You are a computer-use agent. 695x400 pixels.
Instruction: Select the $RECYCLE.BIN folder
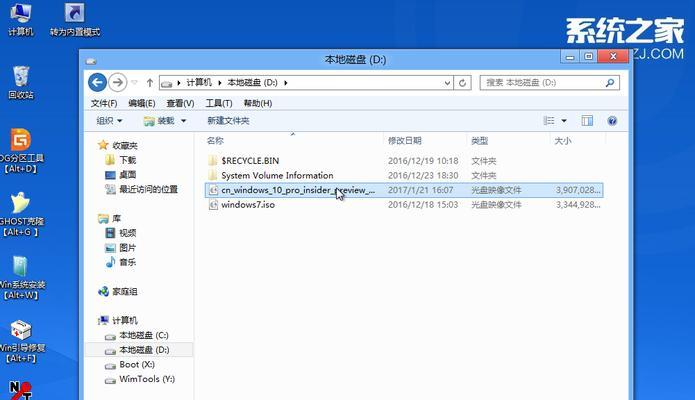pyautogui.click(x=250, y=161)
